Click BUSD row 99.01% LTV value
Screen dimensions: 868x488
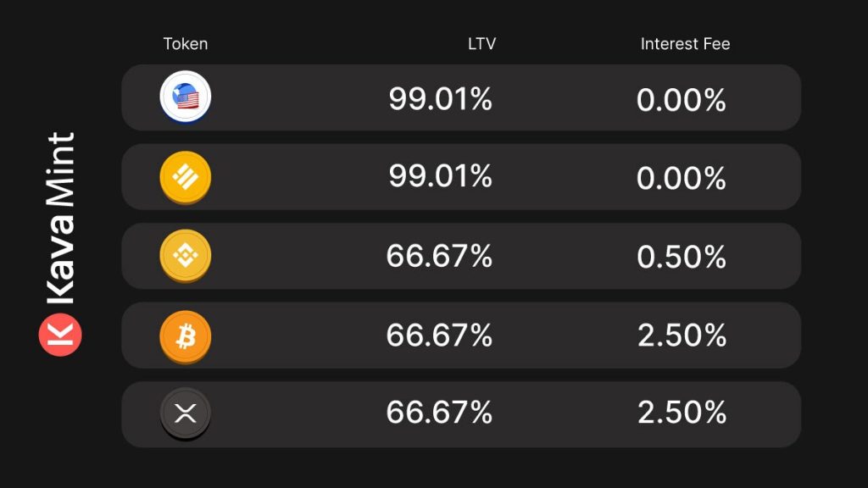[440, 176]
